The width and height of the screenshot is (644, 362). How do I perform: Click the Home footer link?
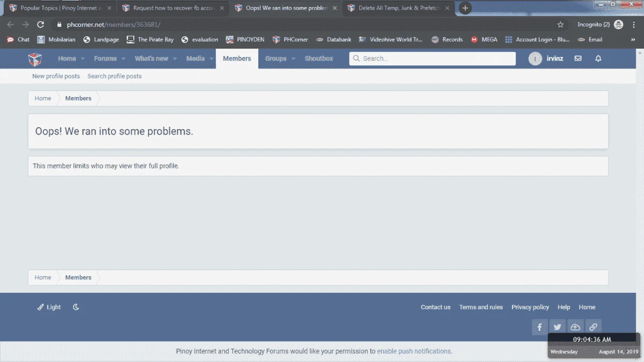click(x=587, y=307)
